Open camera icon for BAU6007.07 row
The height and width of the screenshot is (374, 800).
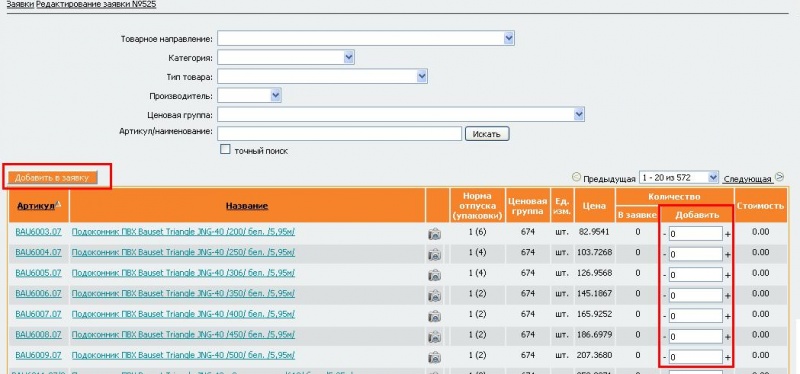(435, 316)
